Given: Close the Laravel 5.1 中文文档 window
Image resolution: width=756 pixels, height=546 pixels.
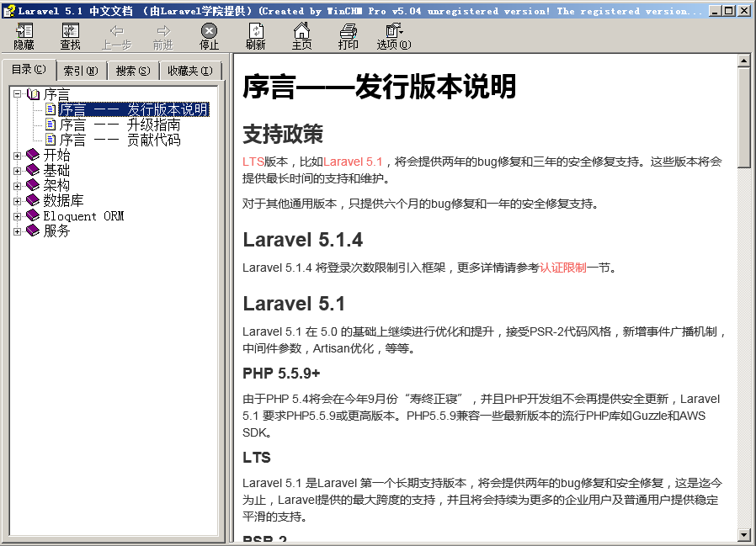Looking at the screenshot, I should [744, 11].
